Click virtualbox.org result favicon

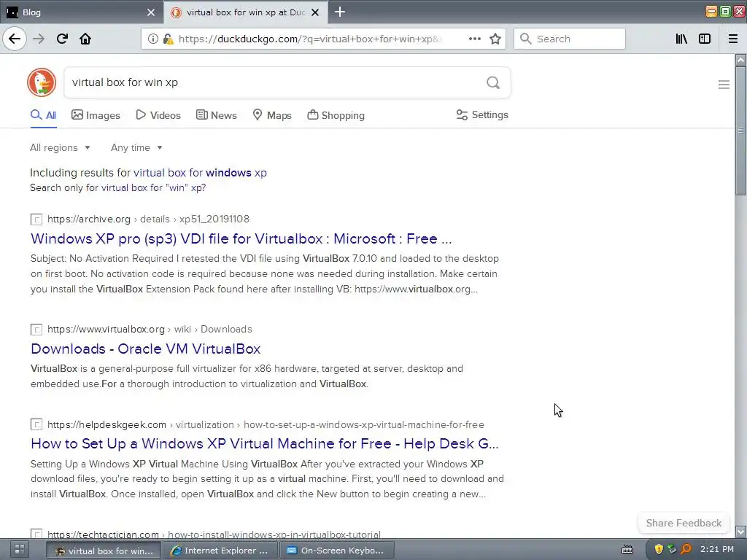point(36,329)
